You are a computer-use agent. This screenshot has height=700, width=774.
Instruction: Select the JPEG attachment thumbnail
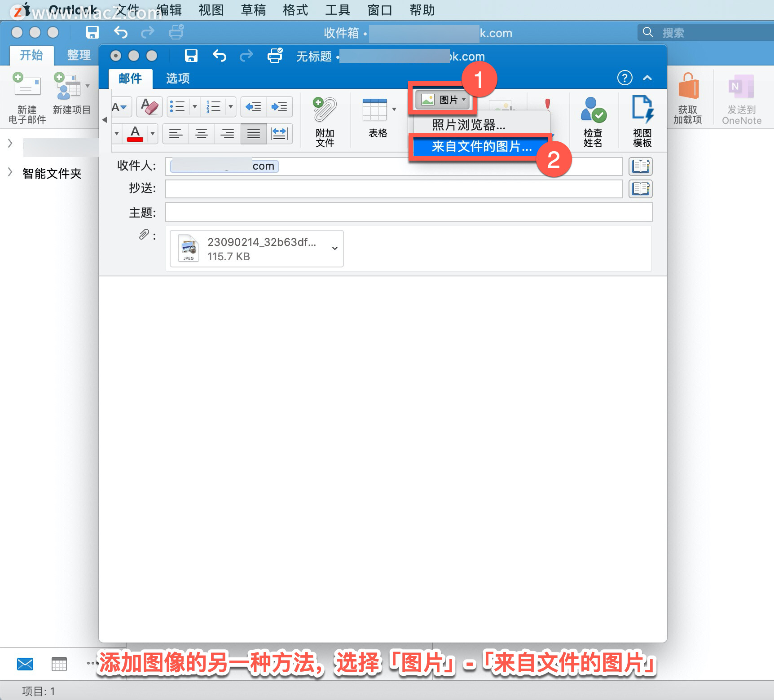coord(189,248)
